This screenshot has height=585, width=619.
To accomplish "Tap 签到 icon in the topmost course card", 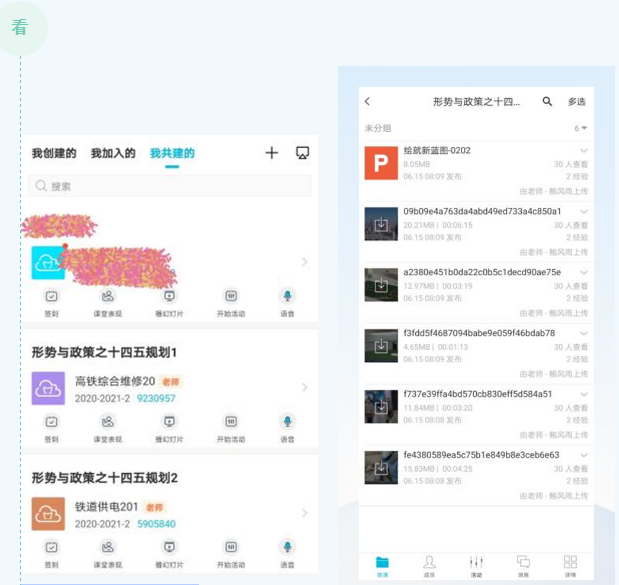I will coord(51,296).
